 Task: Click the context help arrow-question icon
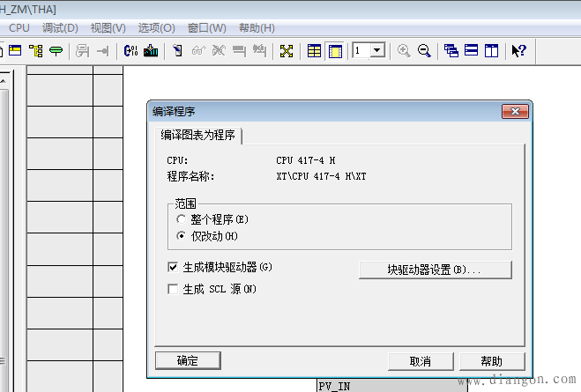point(518,51)
